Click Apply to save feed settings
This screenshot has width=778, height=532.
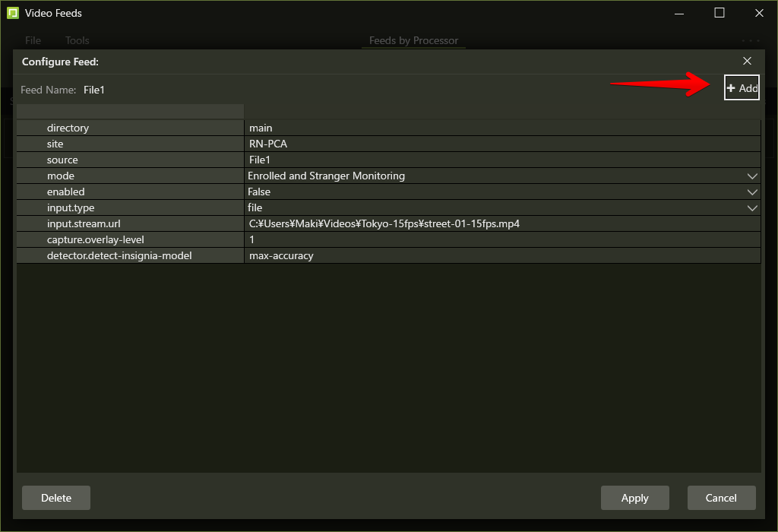(634, 498)
